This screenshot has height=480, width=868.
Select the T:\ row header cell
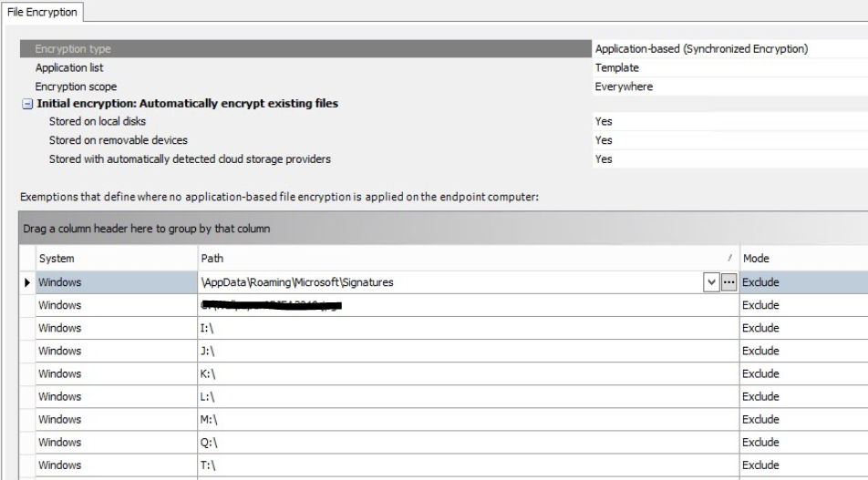(27, 465)
